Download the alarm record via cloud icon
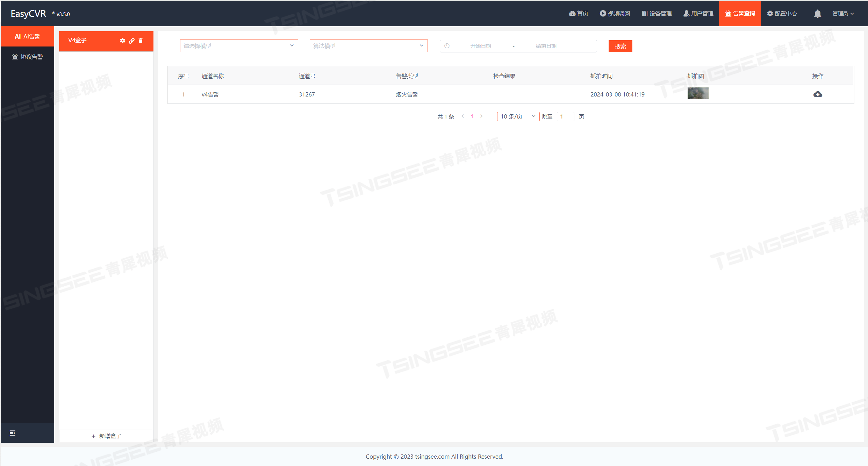This screenshot has height=466, width=868. click(818, 94)
